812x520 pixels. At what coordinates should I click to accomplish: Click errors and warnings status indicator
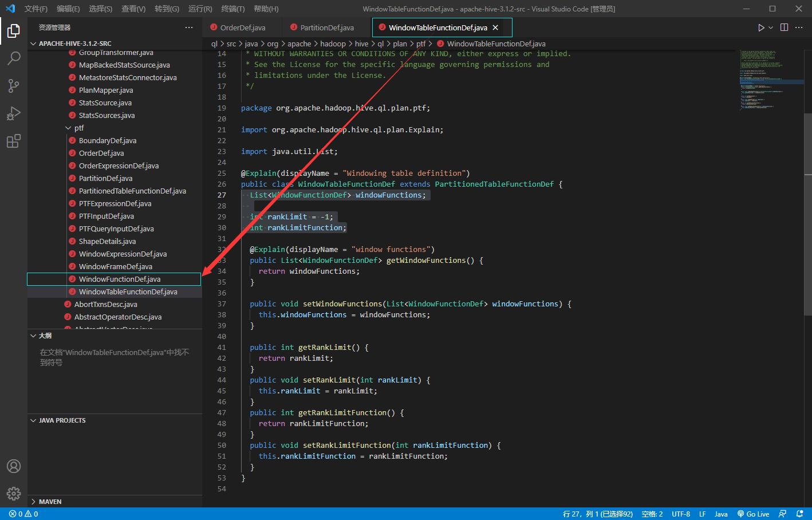[23, 514]
